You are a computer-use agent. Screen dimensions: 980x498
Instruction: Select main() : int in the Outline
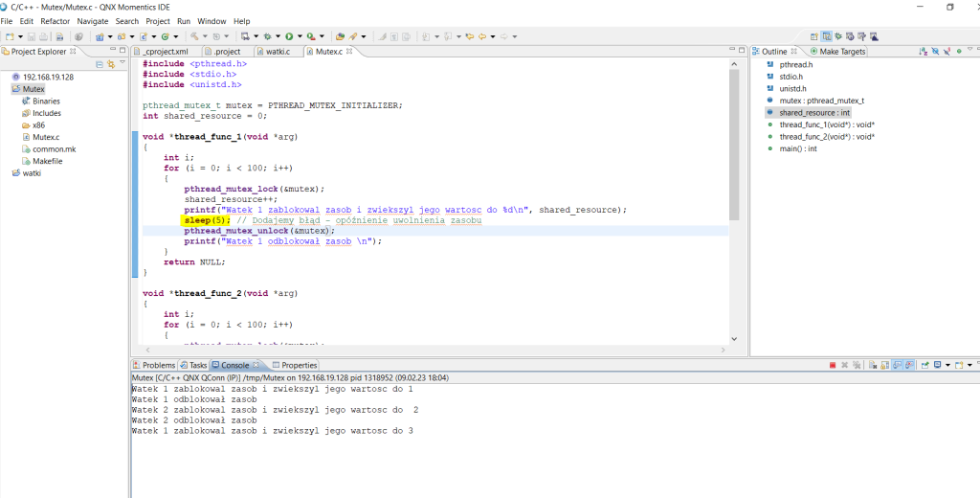point(797,148)
